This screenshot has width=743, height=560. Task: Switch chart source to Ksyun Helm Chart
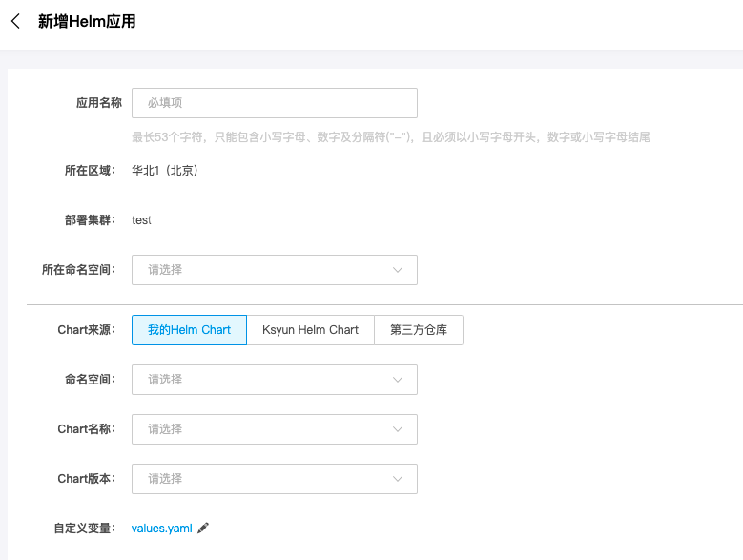coord(310,330)
